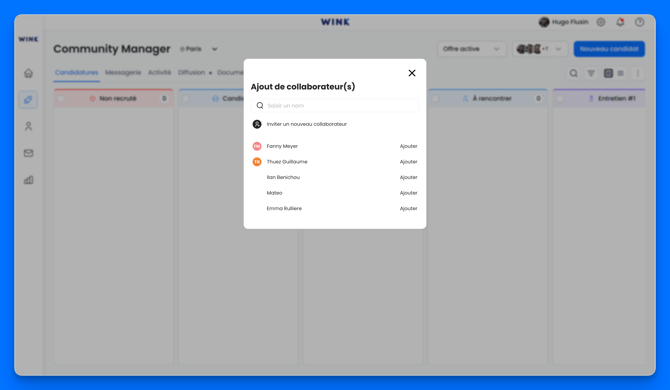Check the Candidatures column checkbox
The image size is (670, 390).
pyautogui.click(x=186, y=99)
